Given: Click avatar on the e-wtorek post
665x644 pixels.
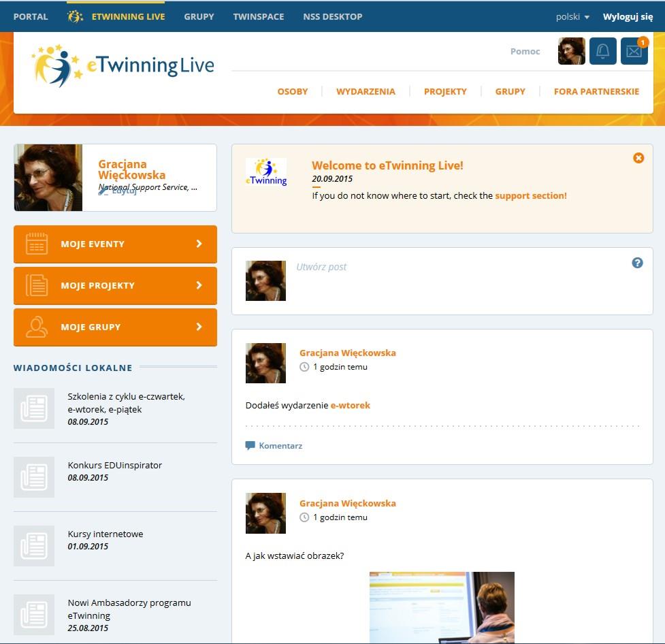Looking at the screenshot, I should coord(265,363).
